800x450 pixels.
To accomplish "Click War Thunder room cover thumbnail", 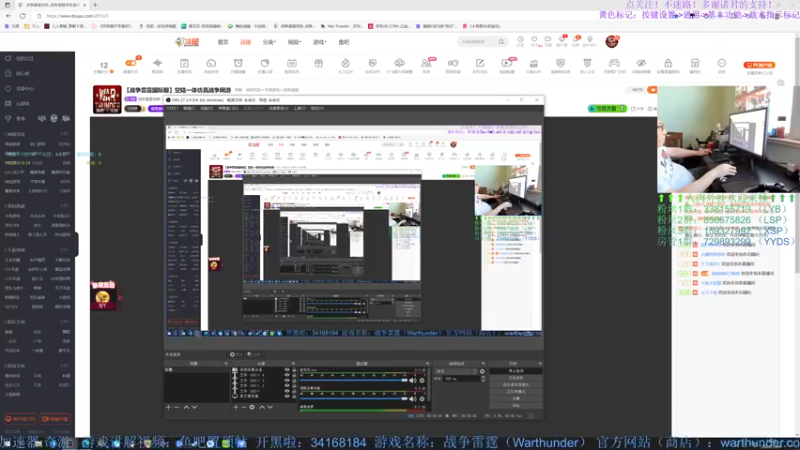I will pyautogui.click(x=107, y=99).
